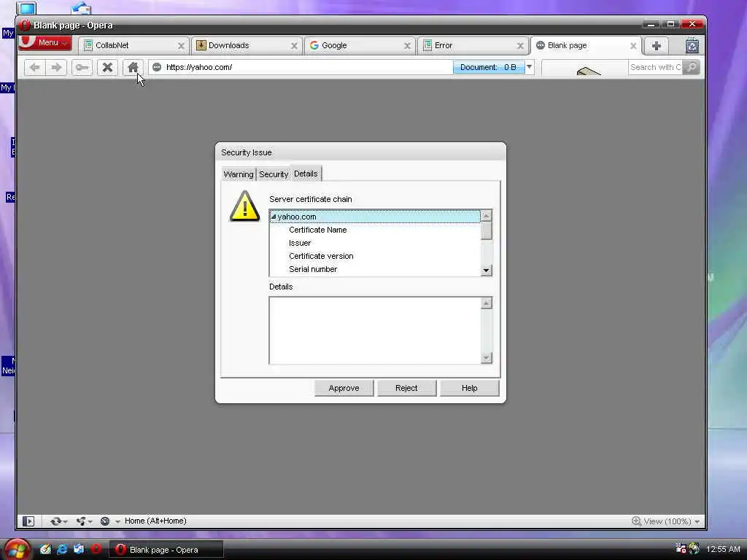Open the Opera Link sync icon
This screenshot has width=747, height=560.
tap(55, 521)
